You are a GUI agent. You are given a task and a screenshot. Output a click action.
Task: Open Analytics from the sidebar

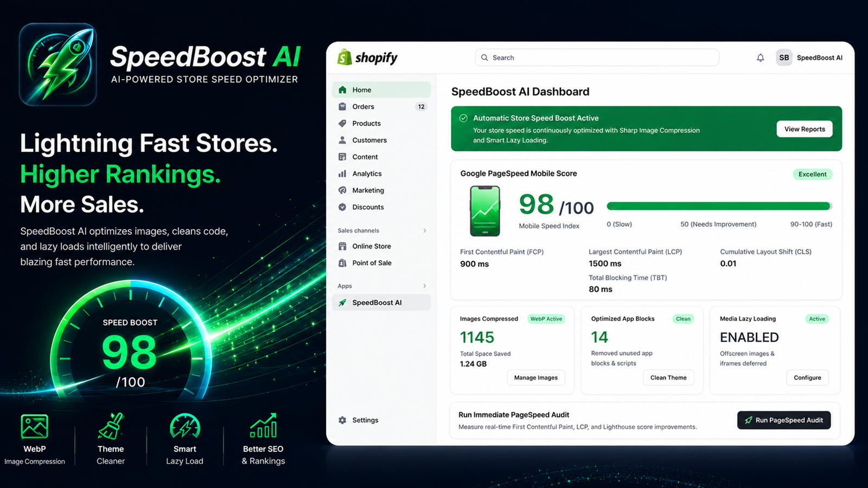(381, 174)
